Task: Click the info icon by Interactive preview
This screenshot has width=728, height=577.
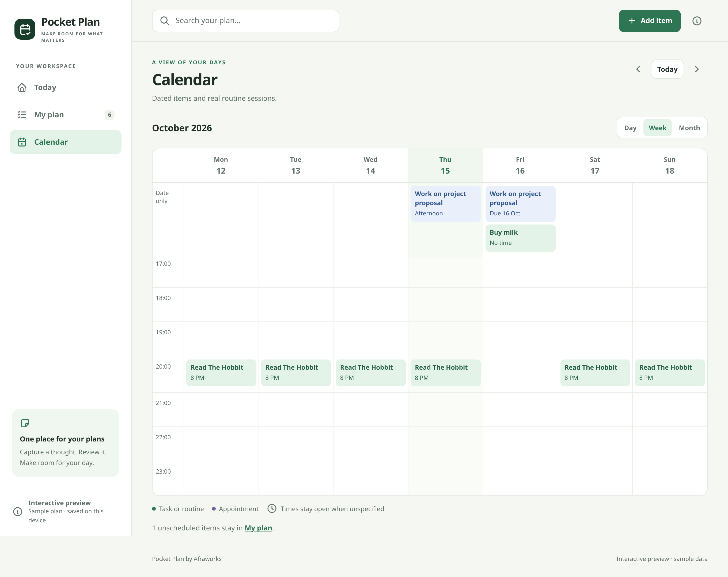Action: click(x=18, y=511)
